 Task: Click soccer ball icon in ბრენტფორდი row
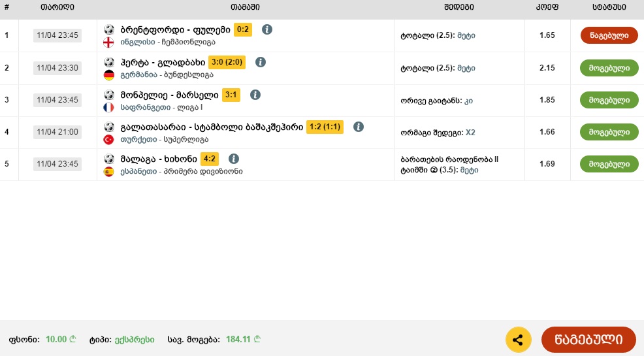(x=109, y=29)
